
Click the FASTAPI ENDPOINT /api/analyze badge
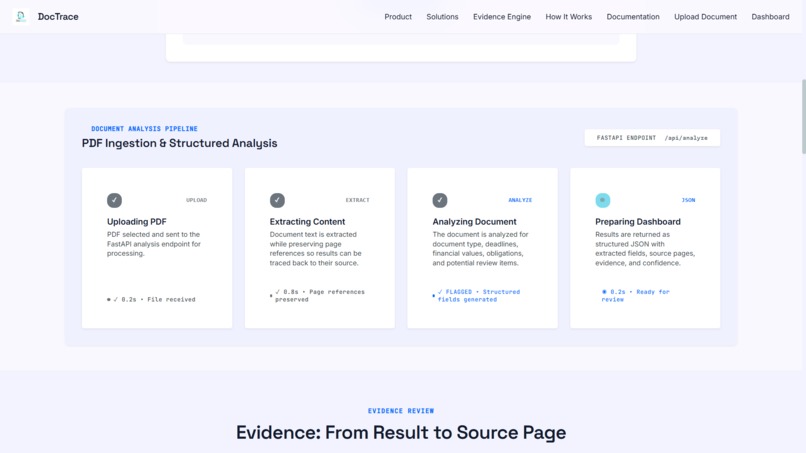(x=652, y=138)
